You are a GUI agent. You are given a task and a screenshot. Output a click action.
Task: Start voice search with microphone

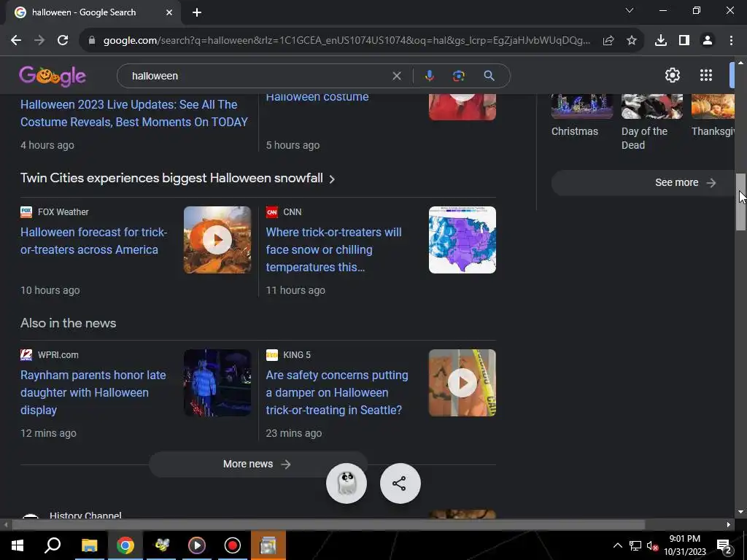click(x=429, y=76)
